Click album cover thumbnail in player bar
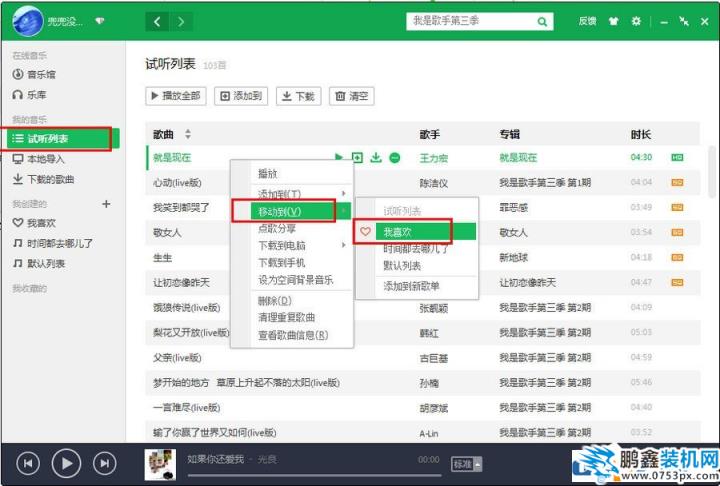720x486 pixels. (160, 464)
